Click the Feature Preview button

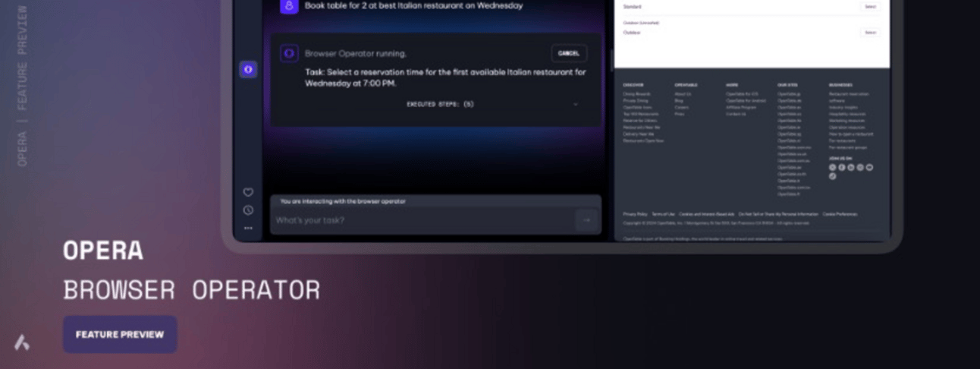pos(120,334)
